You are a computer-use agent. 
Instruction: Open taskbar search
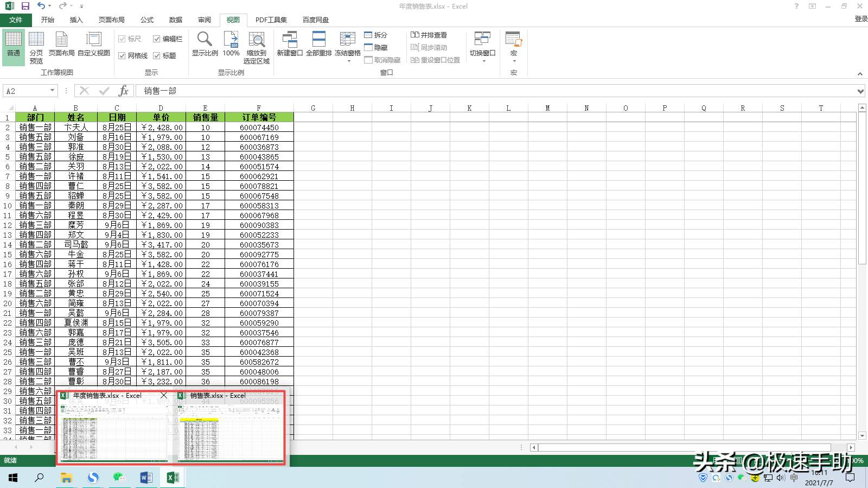pos(39,478)
